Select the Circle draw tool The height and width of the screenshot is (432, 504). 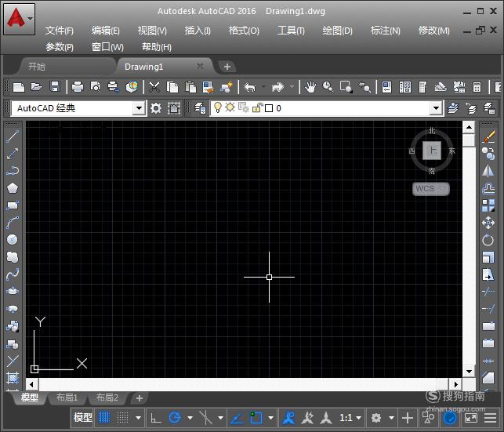pyautogui.click(x=13, y=239)
